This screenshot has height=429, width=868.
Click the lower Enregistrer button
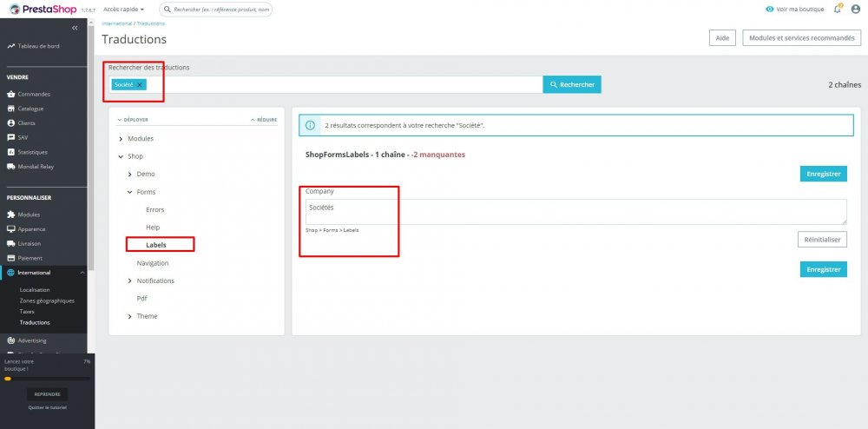pyautogui.click(x=823, y=269)
